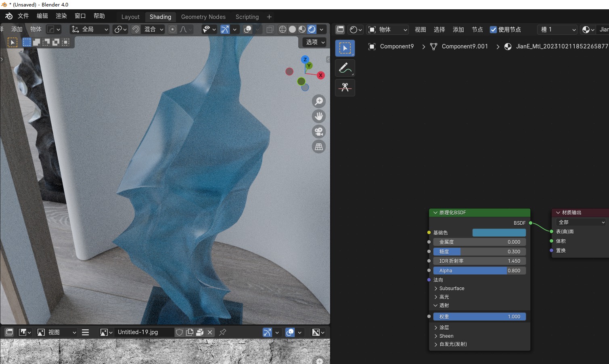The width and height of the screenshot is (609, 364).
Task: Click the pan hand viewport icon
Action: (319, 116)
